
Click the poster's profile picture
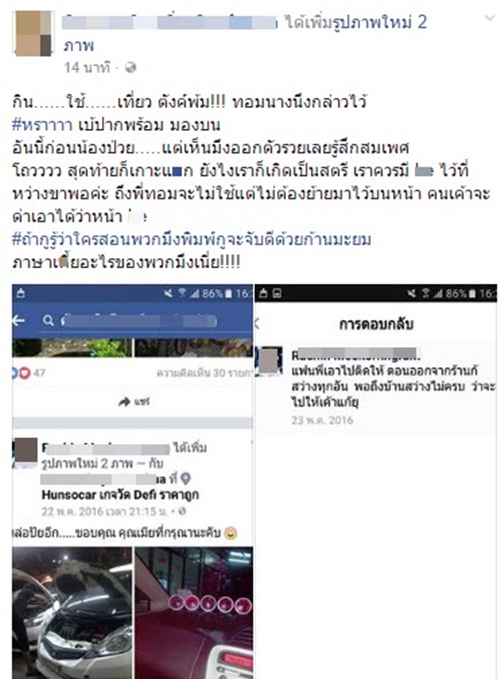coord(33,33)
